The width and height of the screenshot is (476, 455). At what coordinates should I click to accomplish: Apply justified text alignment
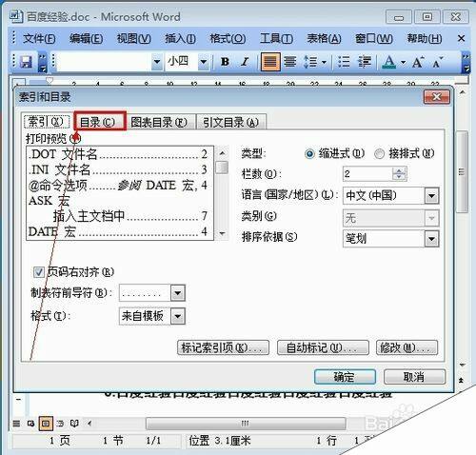pos(270,62)
